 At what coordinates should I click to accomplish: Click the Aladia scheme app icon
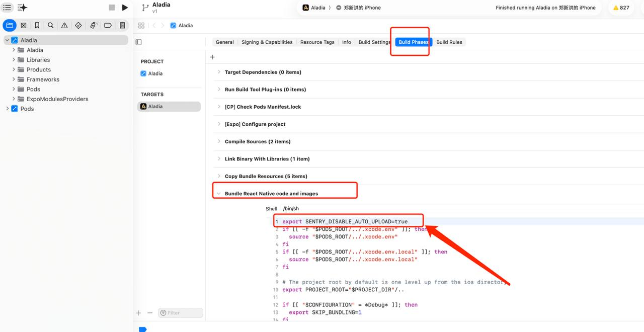(306, 8)
